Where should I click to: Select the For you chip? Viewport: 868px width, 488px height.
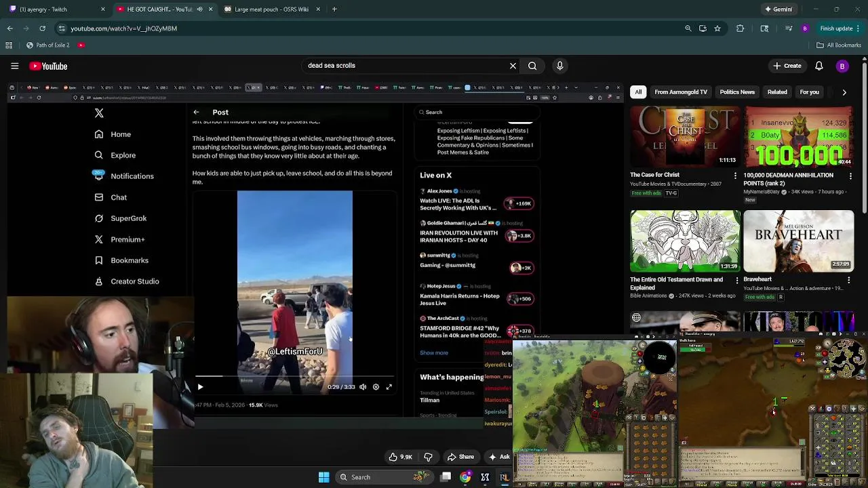point(810,92)
